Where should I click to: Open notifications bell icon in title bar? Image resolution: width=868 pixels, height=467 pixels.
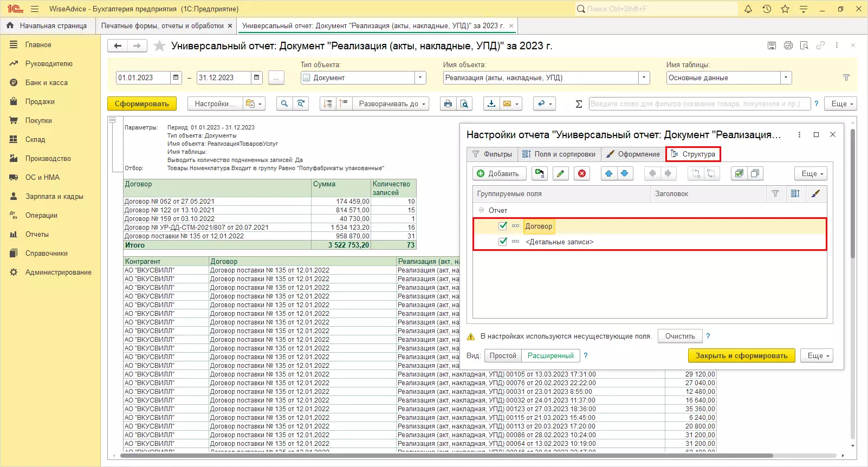pyautogui.click(x=748, y=9)
